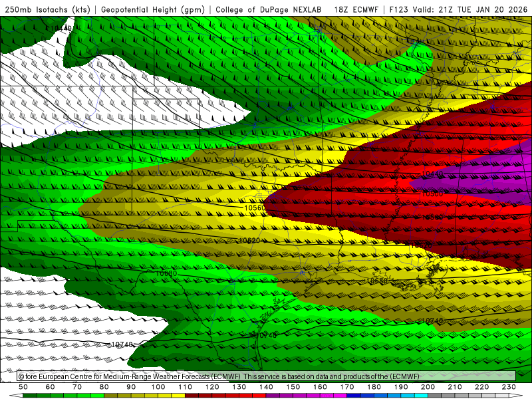Click the 50 label on the color scale
Screen dimensions: 532x399
(23, 387)
